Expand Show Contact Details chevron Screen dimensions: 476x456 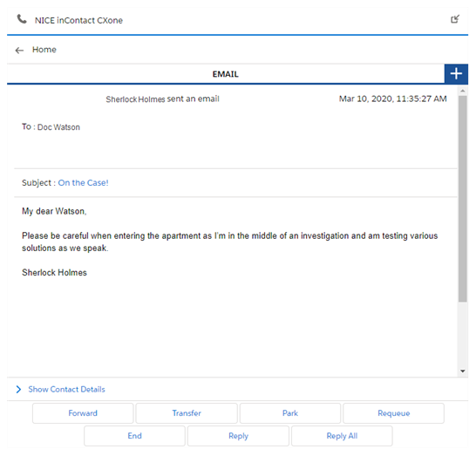[18, 389]
